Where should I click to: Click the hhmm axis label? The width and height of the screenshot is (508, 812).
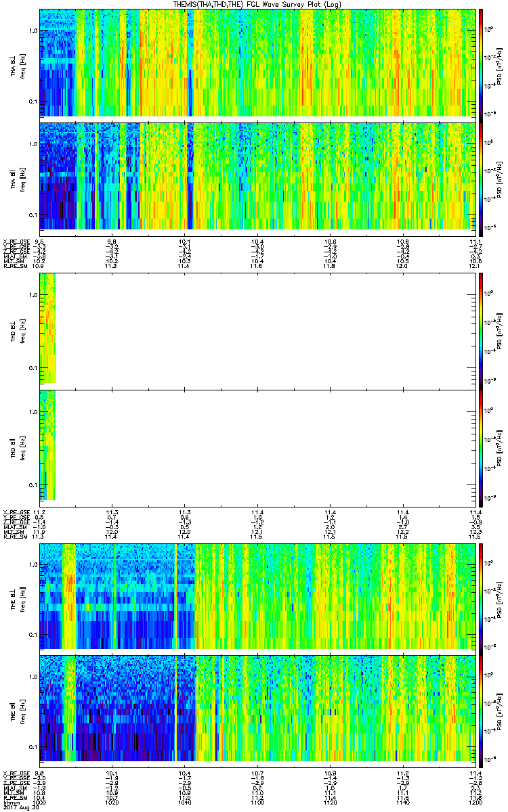11,802
